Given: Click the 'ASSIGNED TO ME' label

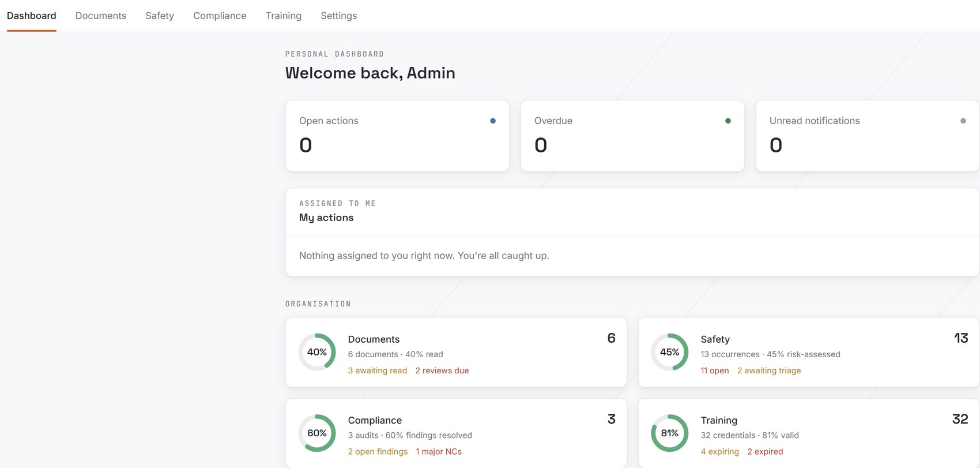Looking at the screenshot, I should pyautogui.click(x=337, y=204).
